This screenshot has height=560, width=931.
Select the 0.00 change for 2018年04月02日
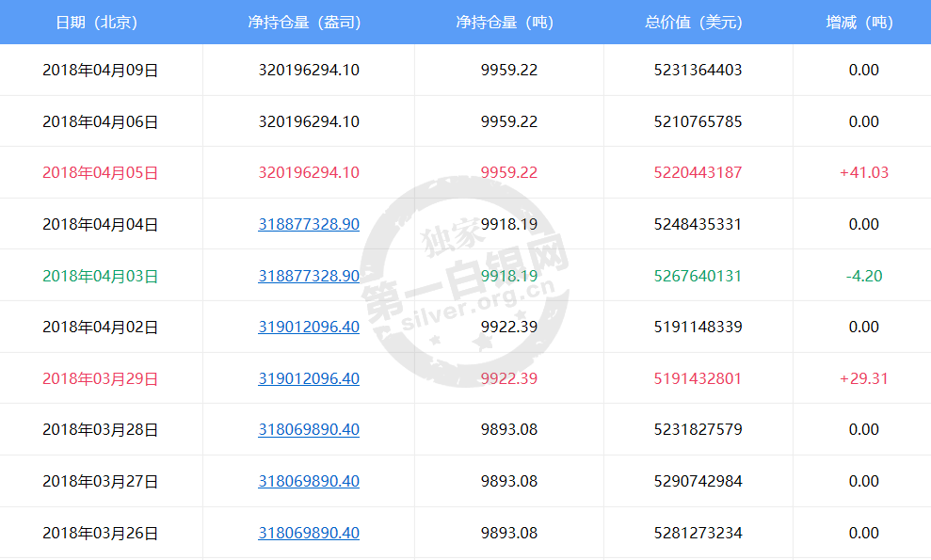click(x=864, y=328)
